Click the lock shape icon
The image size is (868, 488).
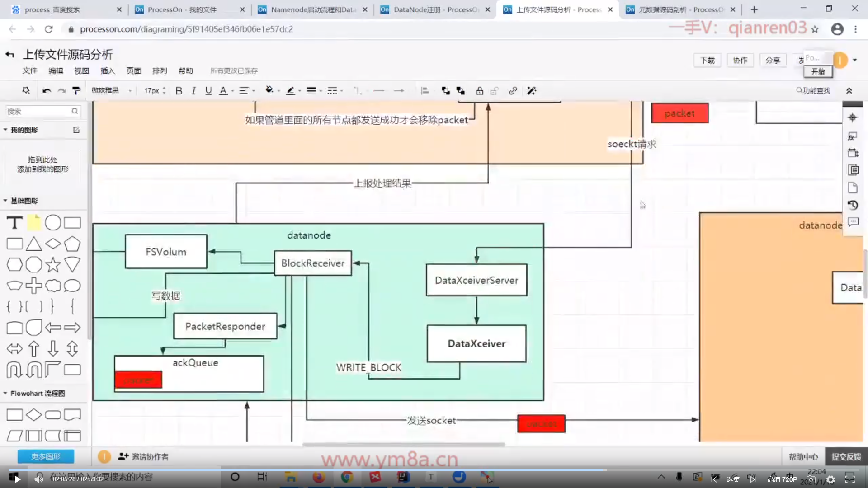point(480,91)
